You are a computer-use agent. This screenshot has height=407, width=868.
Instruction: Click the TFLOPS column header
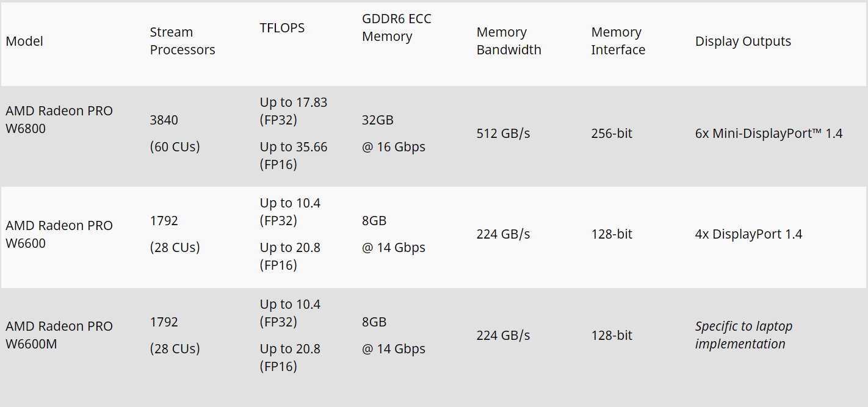click(282, 27)
